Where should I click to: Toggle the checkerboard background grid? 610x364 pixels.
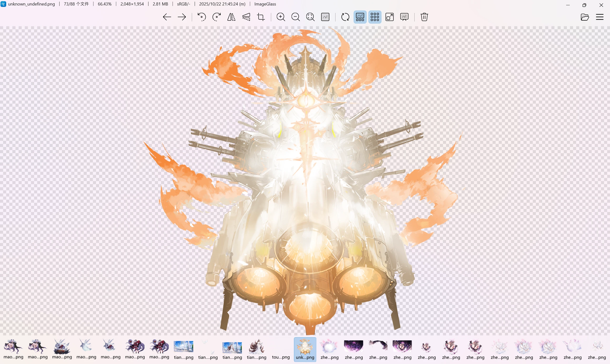pyautogui.click(x=375, y=17)
